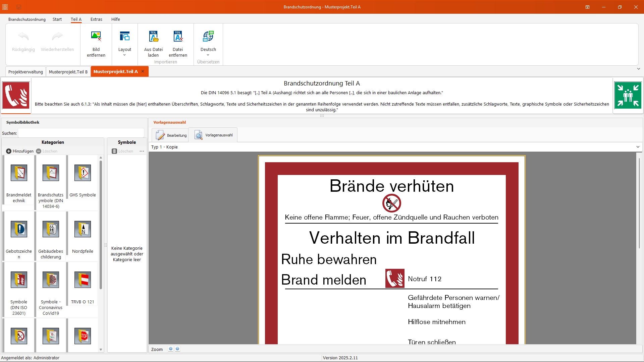The height and width of the screenshot is (362, 644).
Task: Open the TRVB O 121 category
Action: [x=83, y=280]
